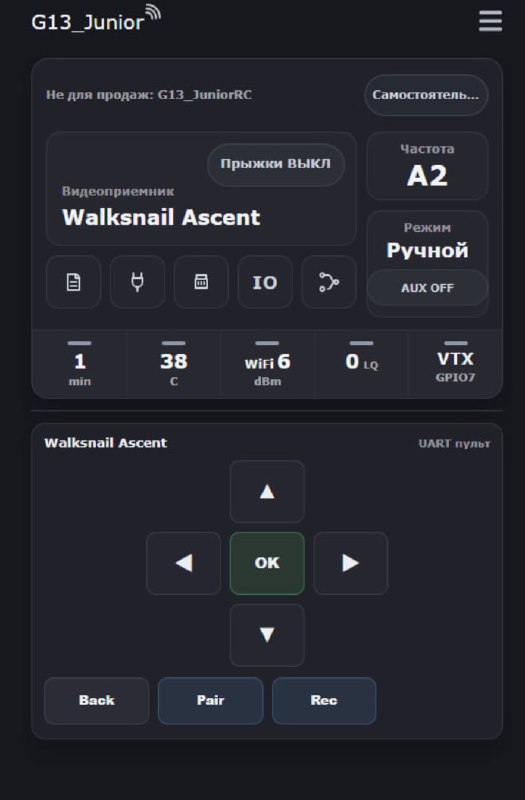Select the Видеоприемник Walksnail Ascent chooser

pyautogui.click(x=201, y=189)
